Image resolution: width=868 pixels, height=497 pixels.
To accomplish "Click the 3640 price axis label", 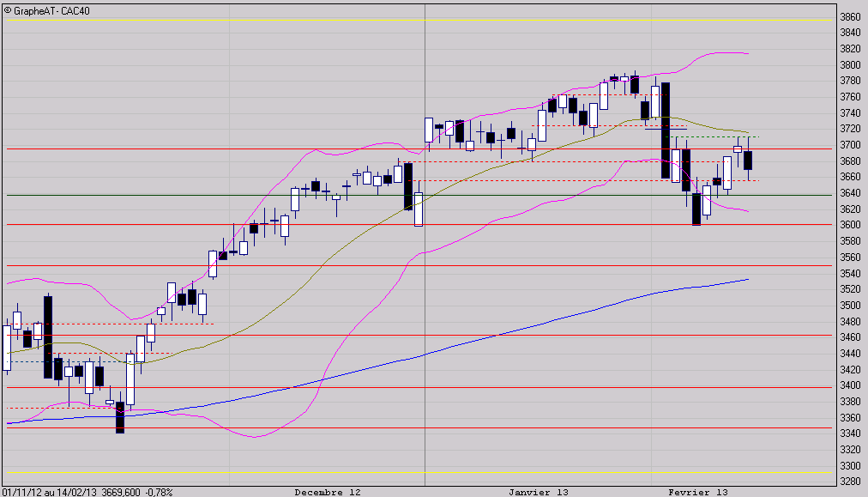I will point(850,193).
